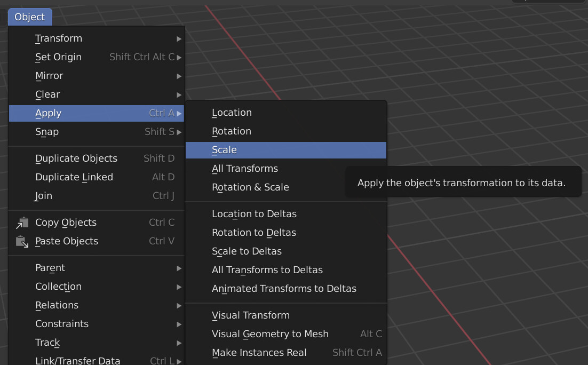The width and height of the screenshot is (588, 365).
Task: Open the Set Origin submenu
Action: [59, 57]
